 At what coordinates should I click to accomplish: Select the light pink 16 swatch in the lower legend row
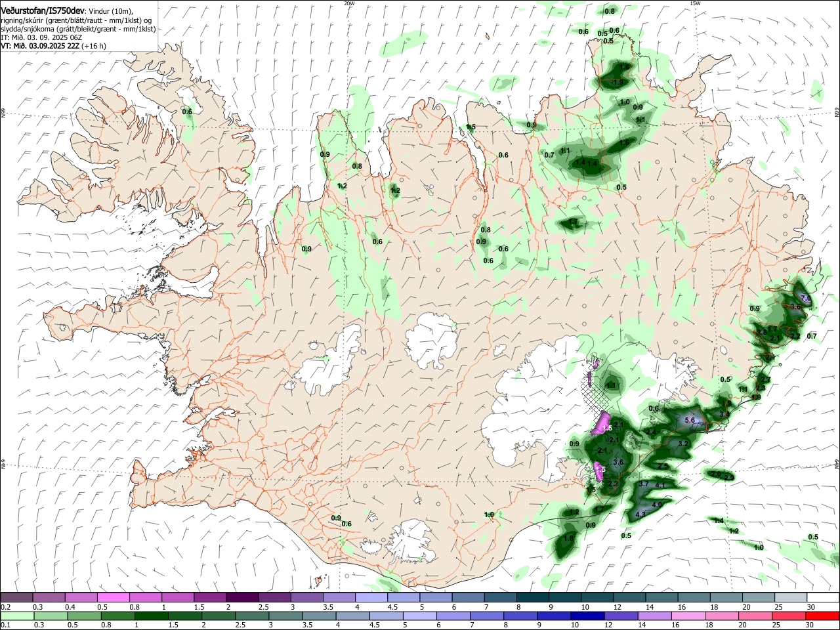click(688, 616)
